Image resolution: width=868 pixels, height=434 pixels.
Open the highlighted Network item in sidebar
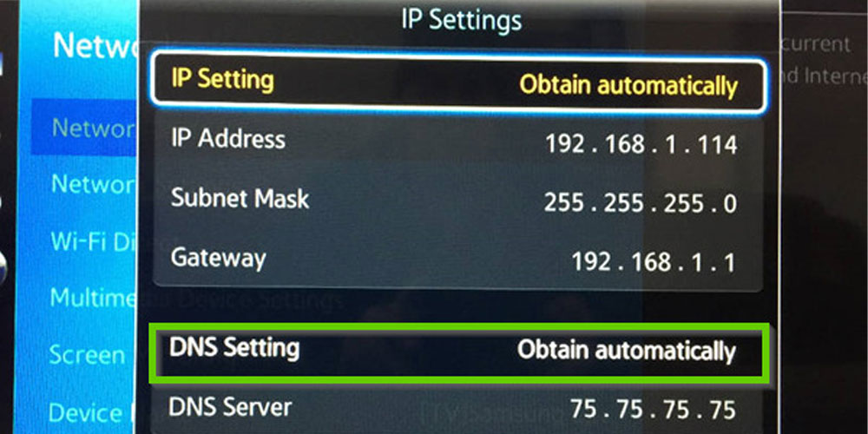(84, 128)
